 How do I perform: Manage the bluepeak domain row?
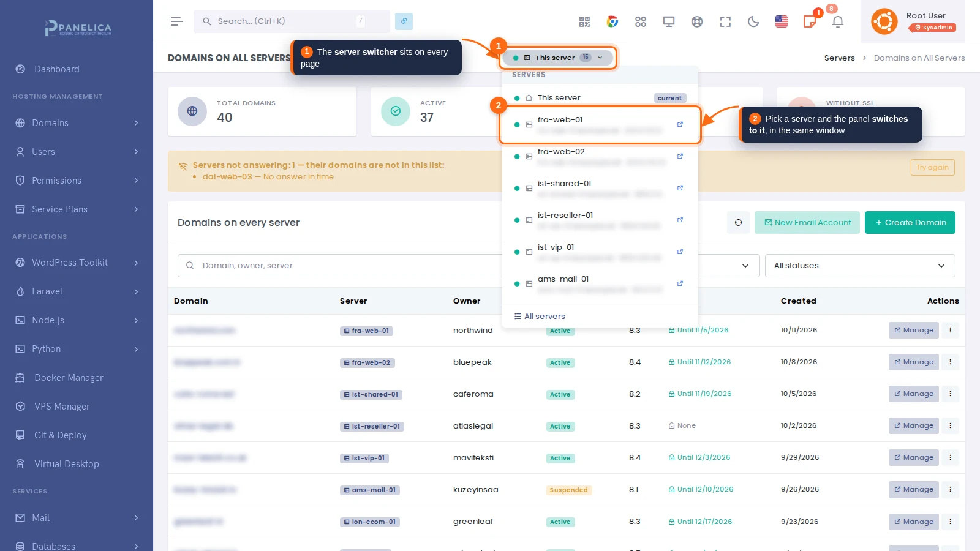(914, 362)
